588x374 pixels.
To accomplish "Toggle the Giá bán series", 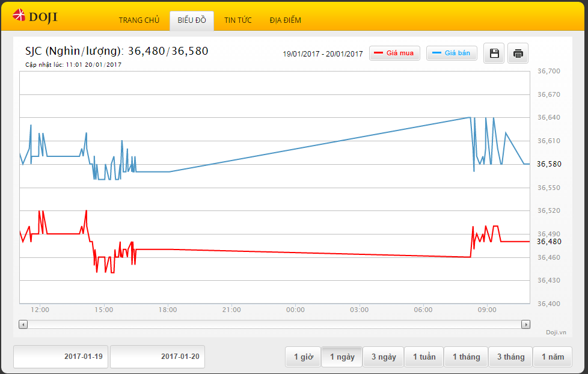I will 452,54.
